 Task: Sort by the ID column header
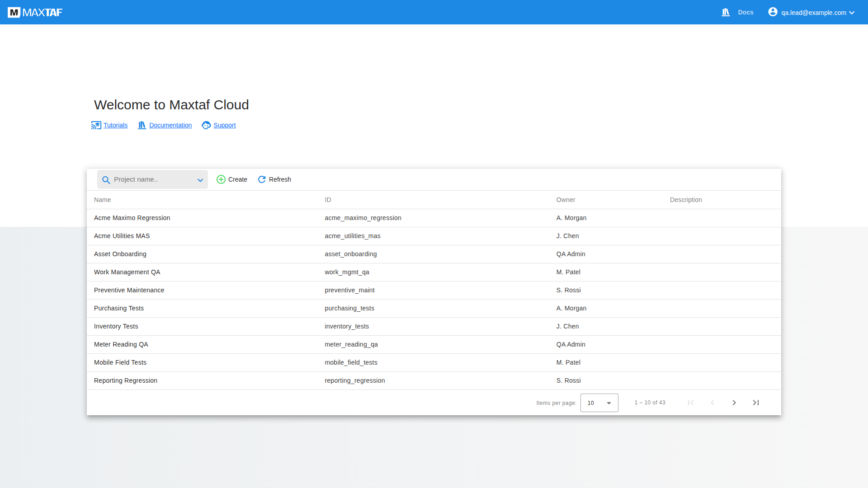328,200
